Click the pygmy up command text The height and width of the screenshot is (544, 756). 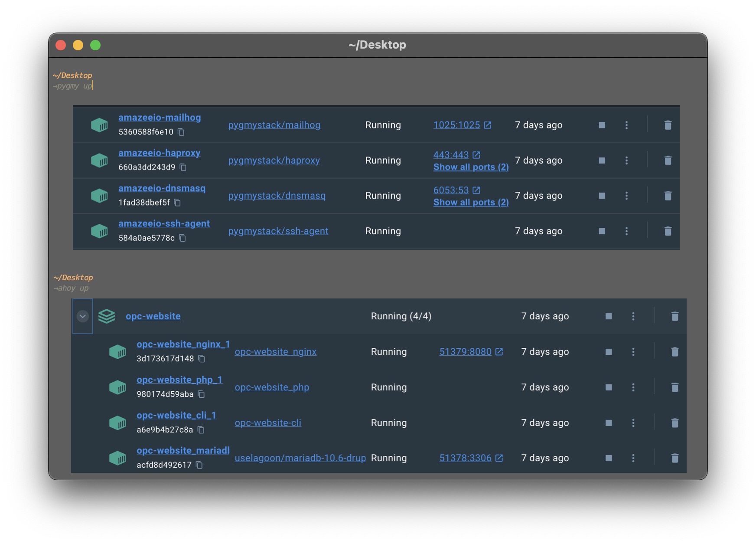(x=75, y=86)
